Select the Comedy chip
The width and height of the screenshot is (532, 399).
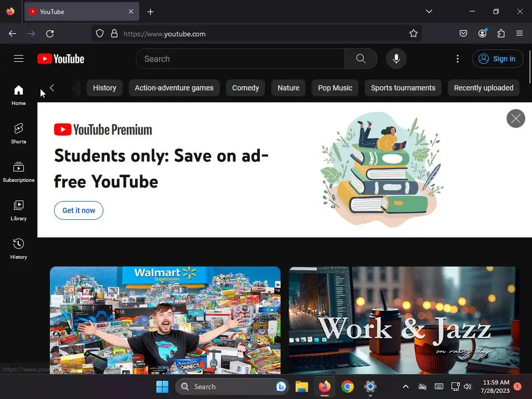pyautogui.click(x=245, y=88)
